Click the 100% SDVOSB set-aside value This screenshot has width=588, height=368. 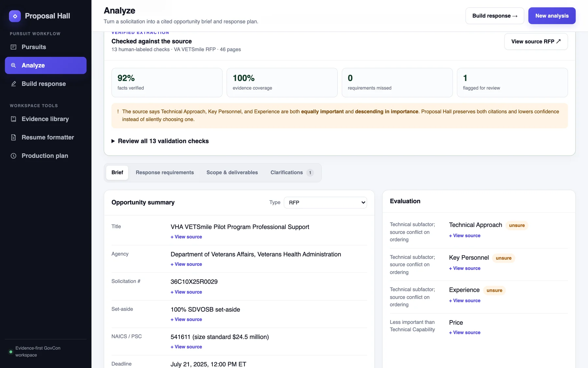point(205,309)
